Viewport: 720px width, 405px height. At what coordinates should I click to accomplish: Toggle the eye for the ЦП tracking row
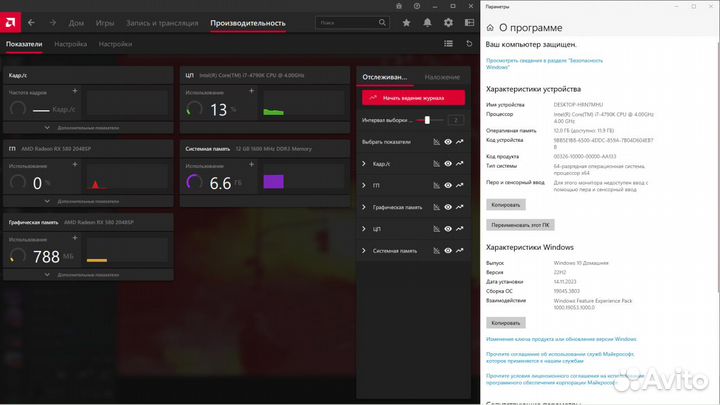tap(448, 229)
